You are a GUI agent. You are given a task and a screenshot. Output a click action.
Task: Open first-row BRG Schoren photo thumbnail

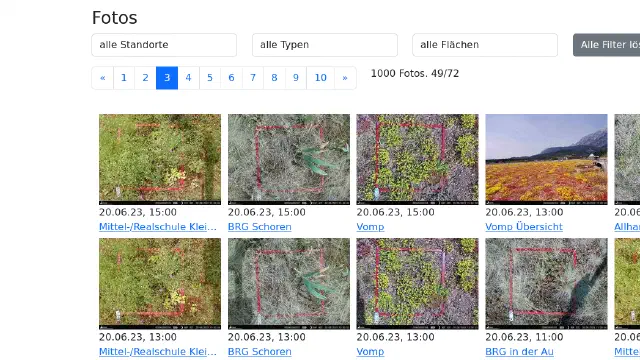(x=289, y=159)
